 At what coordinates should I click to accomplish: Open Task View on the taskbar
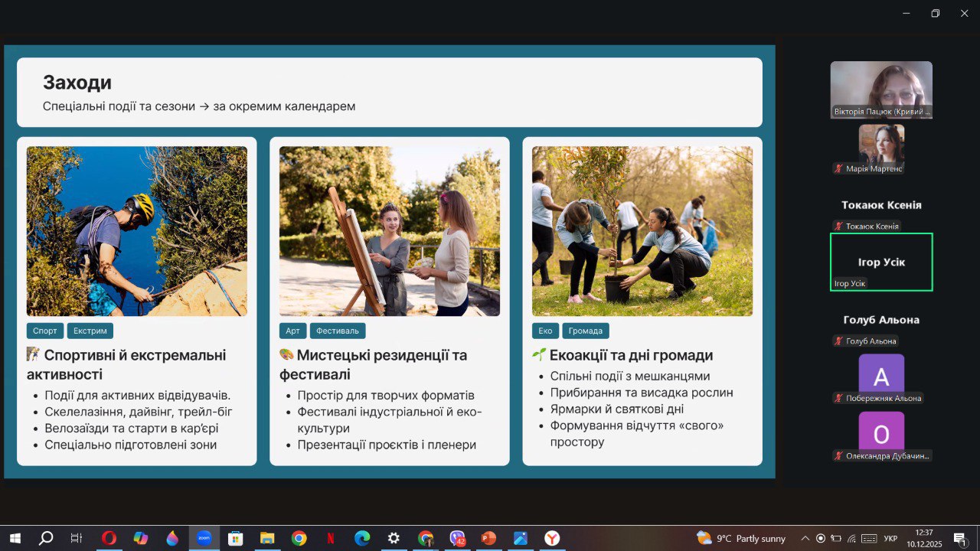coord(77,538)
